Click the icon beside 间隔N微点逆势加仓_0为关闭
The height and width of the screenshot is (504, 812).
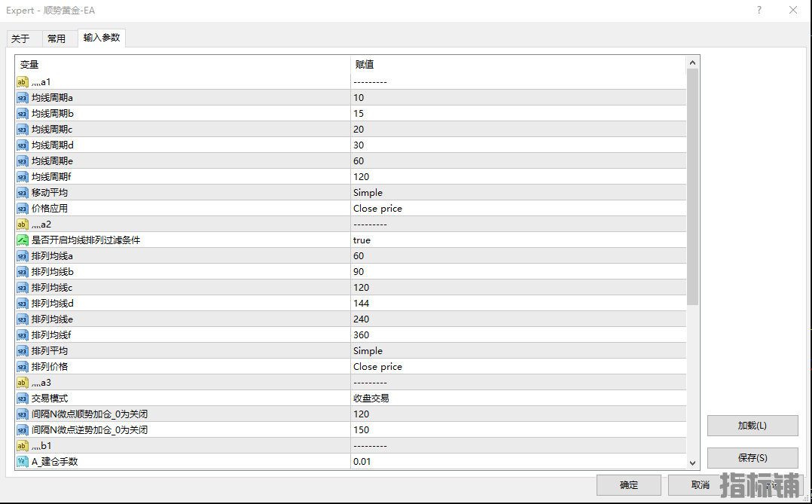23,430
